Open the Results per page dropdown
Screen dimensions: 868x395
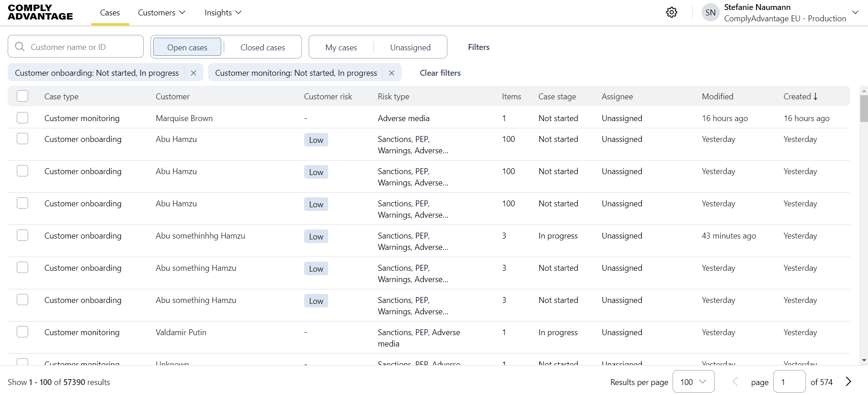click(x=693, y=382)
